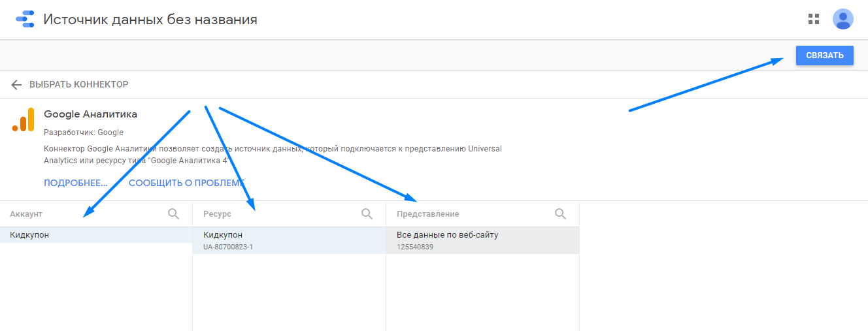
Task: Click the Data Studio logo icon
Action: tap(25, 20)
